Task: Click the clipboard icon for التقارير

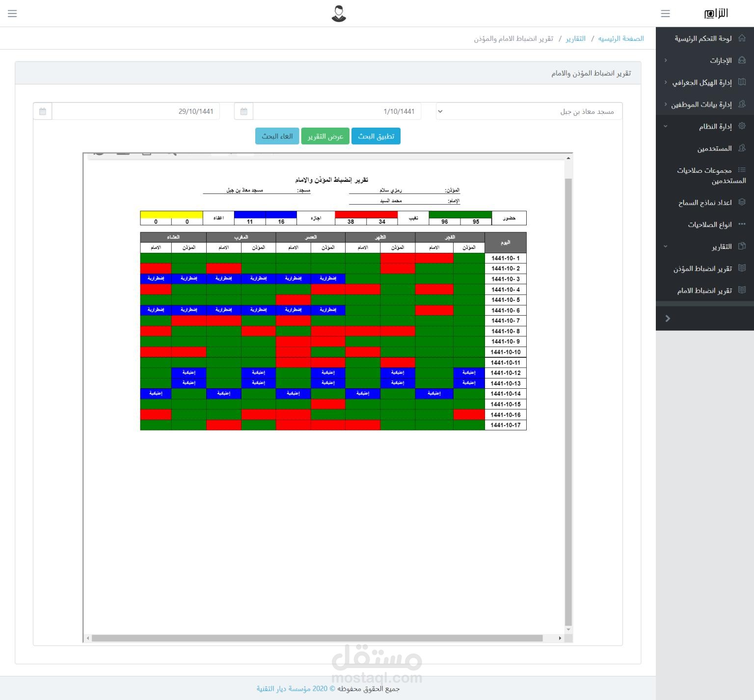Action: click(742, 246)
